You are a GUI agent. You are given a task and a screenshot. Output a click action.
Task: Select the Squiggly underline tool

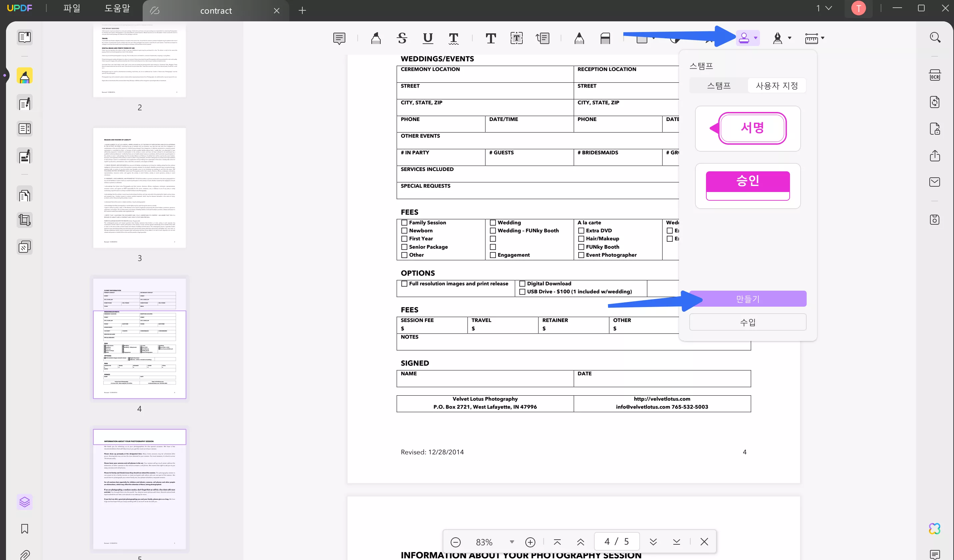click(454, 38)
